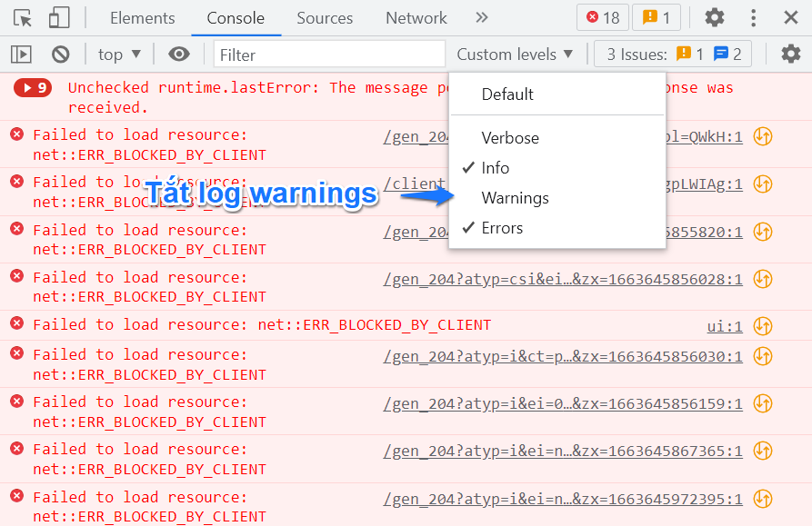812x526 pixels.
Task: Open the Custom levels dropdown
Action: point(514,55)
